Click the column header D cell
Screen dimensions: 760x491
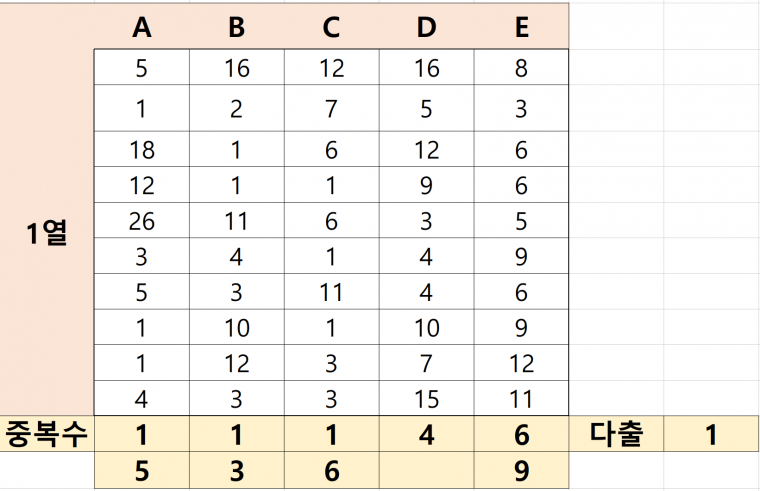click(427, 30)
